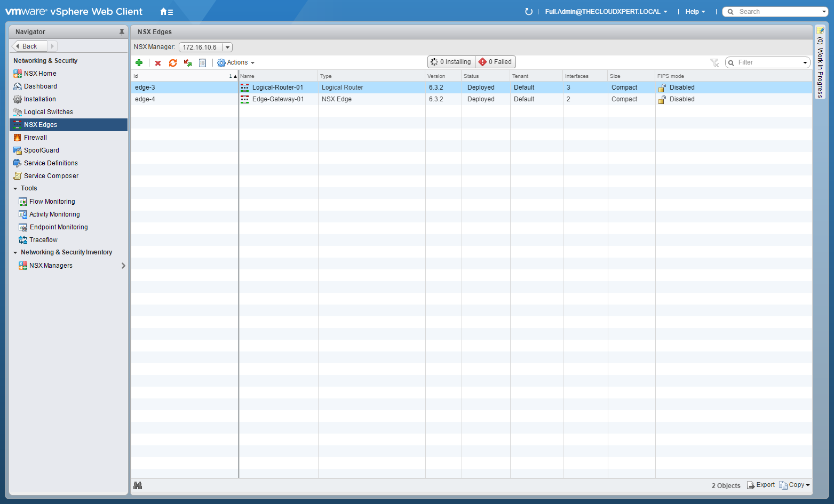Open the home menu icon

[x=166, y=12]
